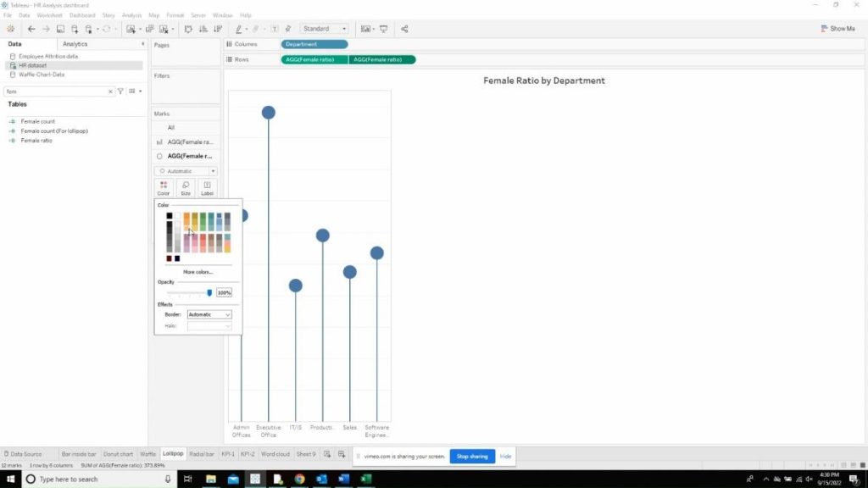This screenshot has height=488, width=868.
Task: Open the Size option on the Marks card
Action: (186, 188)
